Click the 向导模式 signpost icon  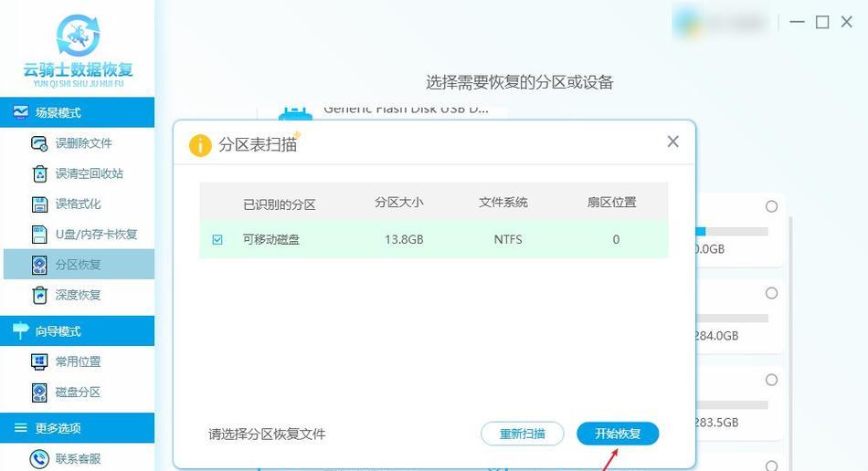click(x=20, y=330)
